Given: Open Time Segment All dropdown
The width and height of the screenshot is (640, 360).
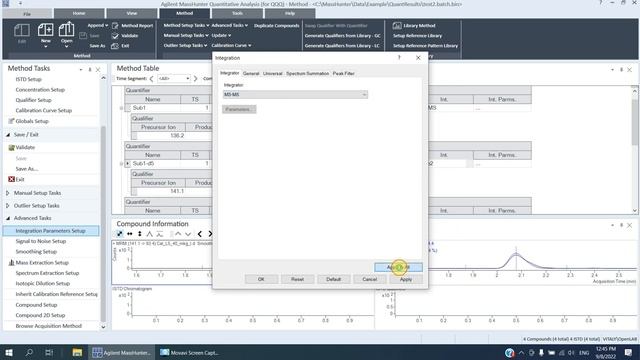Looking at the screenshot, I should (x=174, y=78).
